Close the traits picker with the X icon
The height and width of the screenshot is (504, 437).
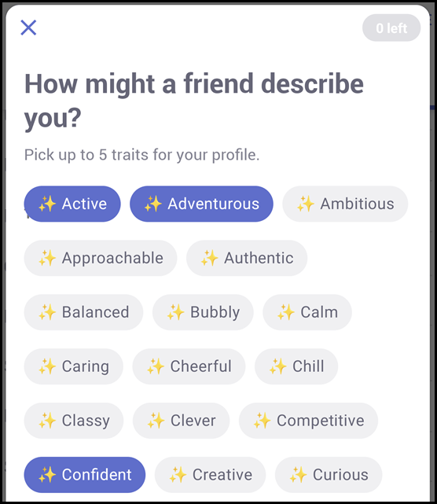28,28
